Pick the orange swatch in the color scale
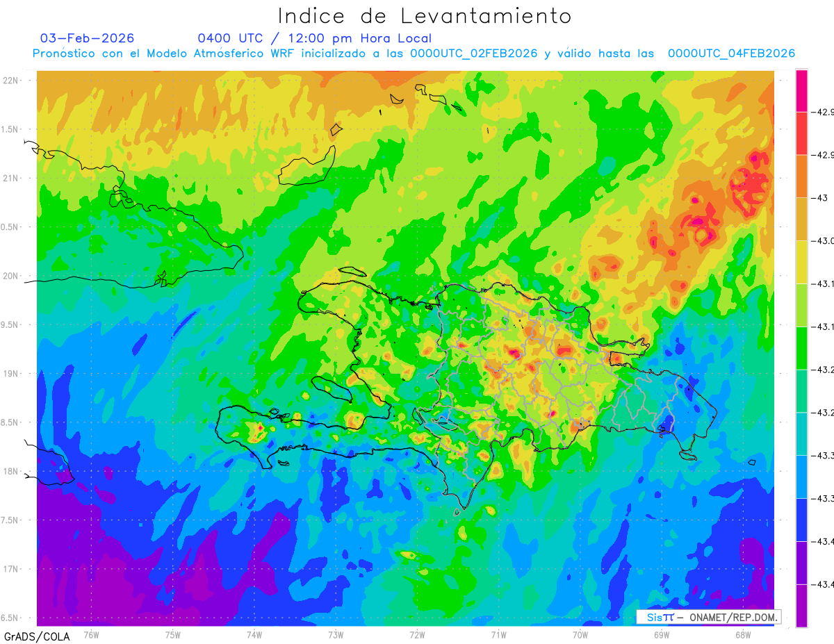 coord(801,176)
